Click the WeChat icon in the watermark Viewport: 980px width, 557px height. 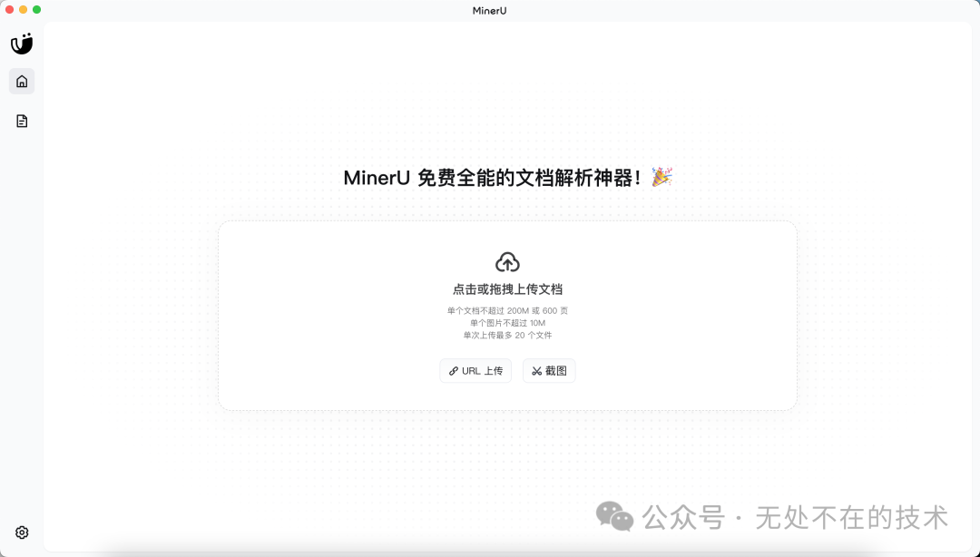pyautogui.click(x=615, y=517)
